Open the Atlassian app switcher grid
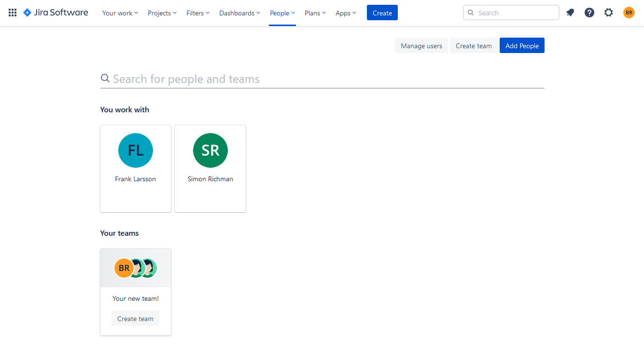The image size is (644, 350). click(x=13, y=13)
